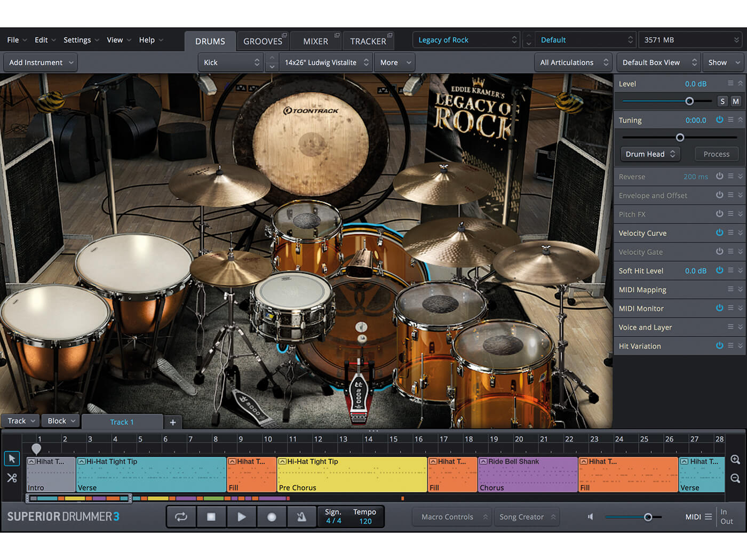Open the Default Box View dropdown
Screen dimensions: 747x560
[x=658, y=62]
